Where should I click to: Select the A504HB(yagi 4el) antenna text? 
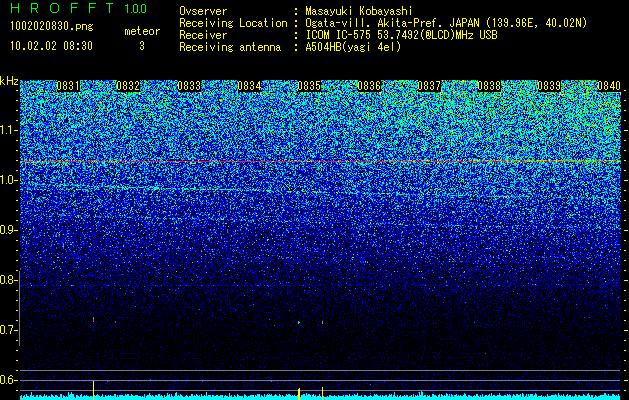[x=353, y=47]
